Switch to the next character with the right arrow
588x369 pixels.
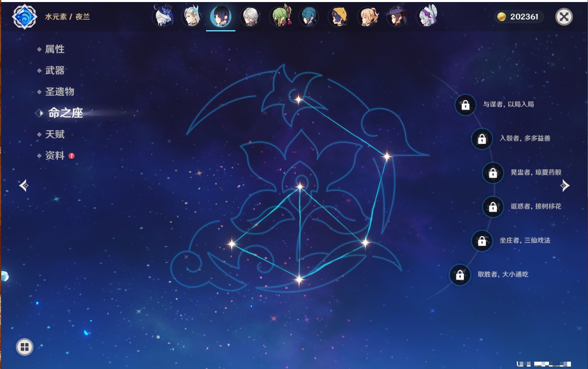click(x=565, y=186)
